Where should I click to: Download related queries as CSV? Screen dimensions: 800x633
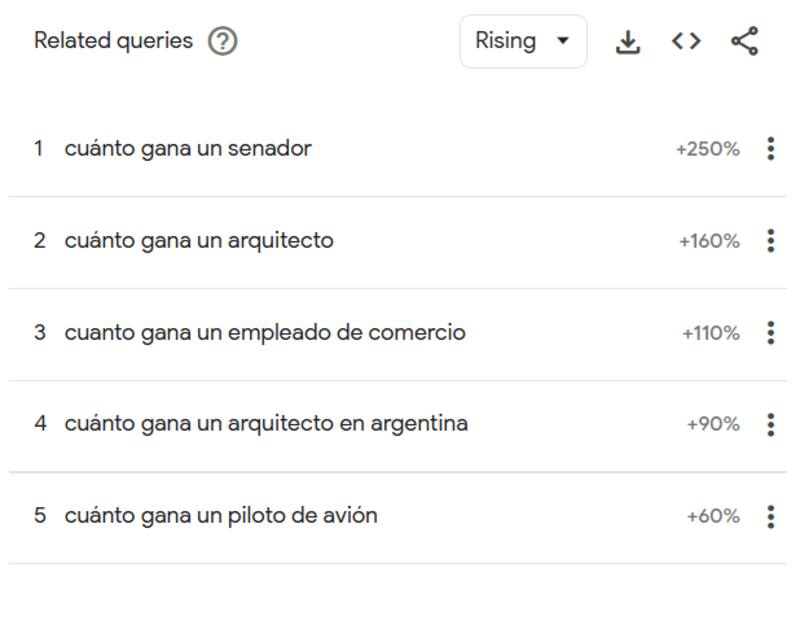627,41
